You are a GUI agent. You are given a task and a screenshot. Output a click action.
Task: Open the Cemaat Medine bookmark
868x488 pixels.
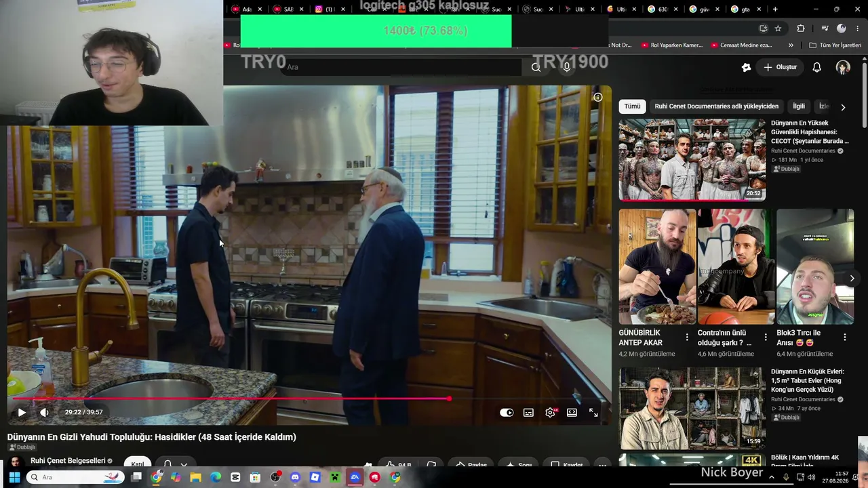[x=741, y=45]
